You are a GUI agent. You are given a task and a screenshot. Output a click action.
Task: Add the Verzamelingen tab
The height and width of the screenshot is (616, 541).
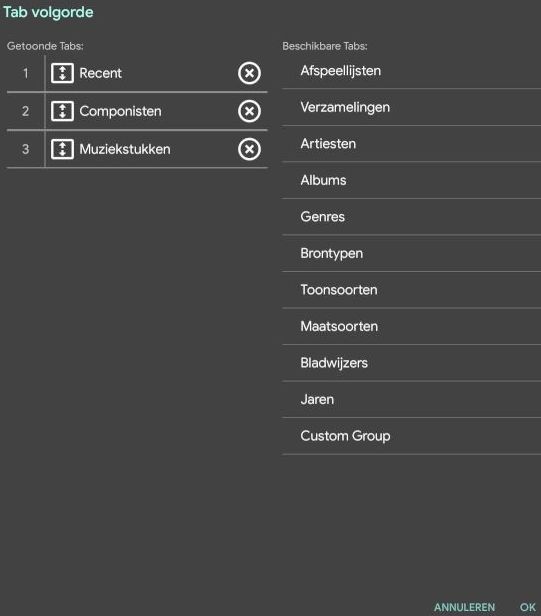click(x=411, y=107)
